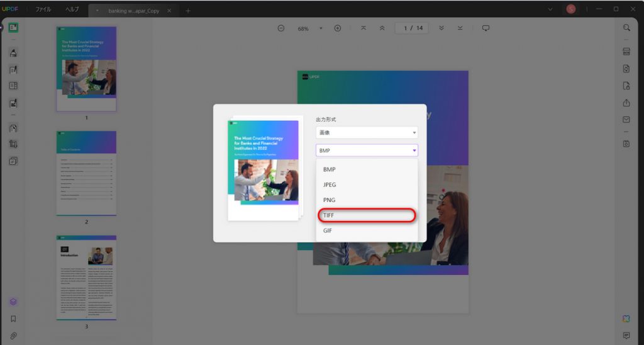Open the OCR tool in right sidebar
This screenshot has width=644, height=345.
pyautogui.click(x=626, y=52)
